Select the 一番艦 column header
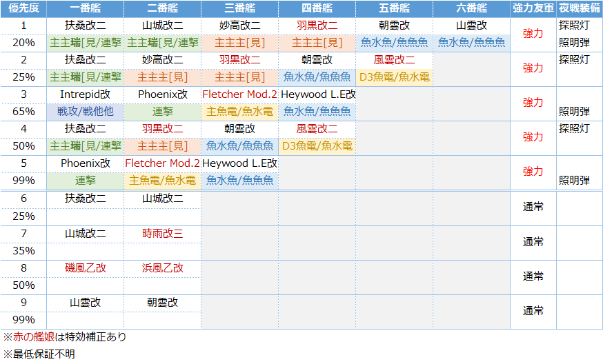This screenshot has height=364, width=603. pos(86,8)
